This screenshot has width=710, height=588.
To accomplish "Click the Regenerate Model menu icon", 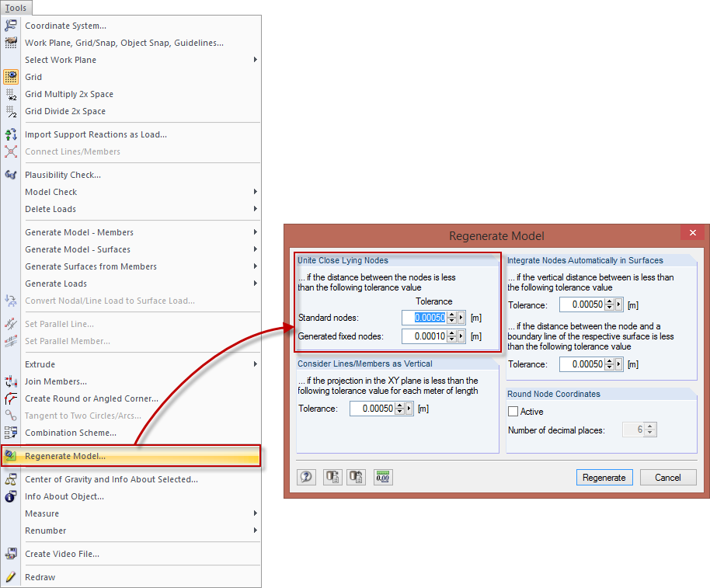I will coord(11,456).
